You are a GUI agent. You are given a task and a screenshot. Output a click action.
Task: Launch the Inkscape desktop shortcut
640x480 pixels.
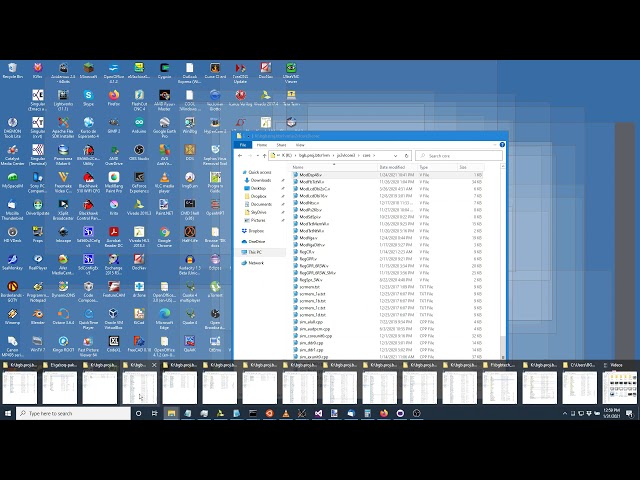pyautogui.click(x=63, y=235)
